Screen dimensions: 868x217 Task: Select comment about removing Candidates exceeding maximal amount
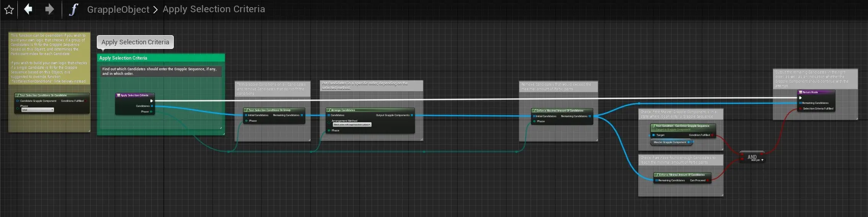click(558, 86)
